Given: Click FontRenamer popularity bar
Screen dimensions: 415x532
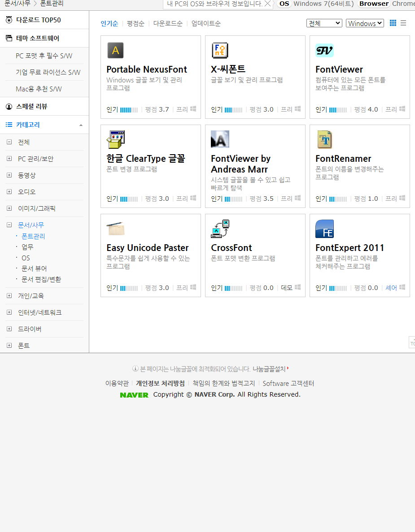Looking at the screenshot, I should click(x=338, y=199).
